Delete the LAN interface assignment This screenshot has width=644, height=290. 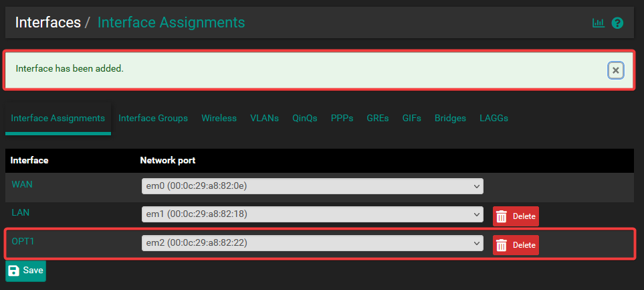(516, 216)
